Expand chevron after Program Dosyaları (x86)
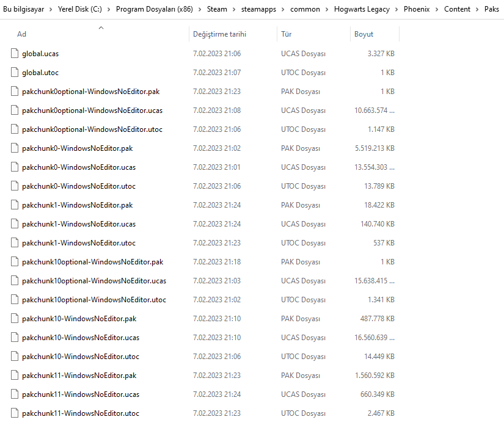The width and height of the screenshot is (504, 425). (x=200, y=9)
